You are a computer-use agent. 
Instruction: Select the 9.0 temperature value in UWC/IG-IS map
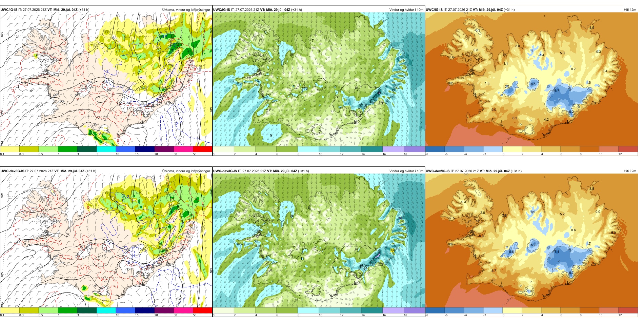coord(494,110)
